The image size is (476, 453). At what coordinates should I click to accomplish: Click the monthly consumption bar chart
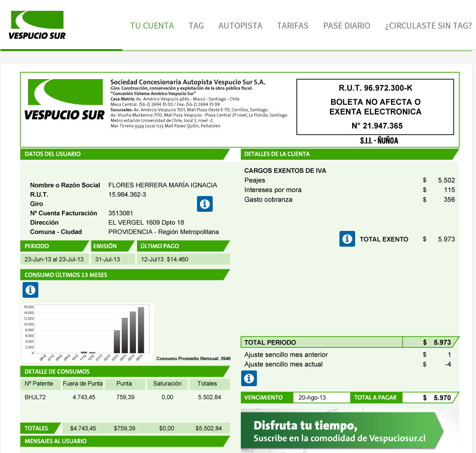click(x=87, y=333)
